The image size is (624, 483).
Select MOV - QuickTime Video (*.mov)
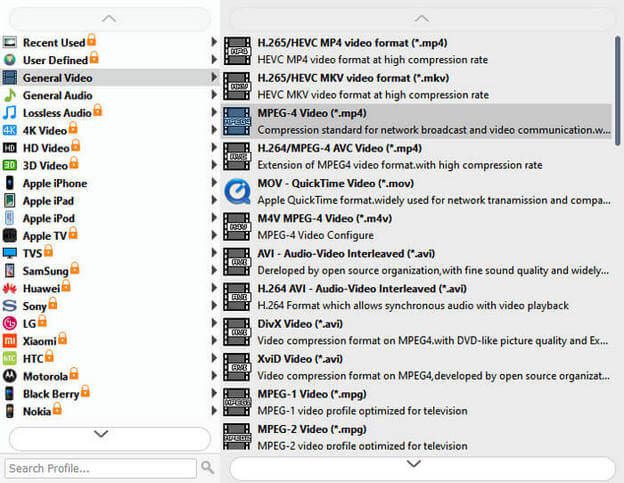pos(416,192)
